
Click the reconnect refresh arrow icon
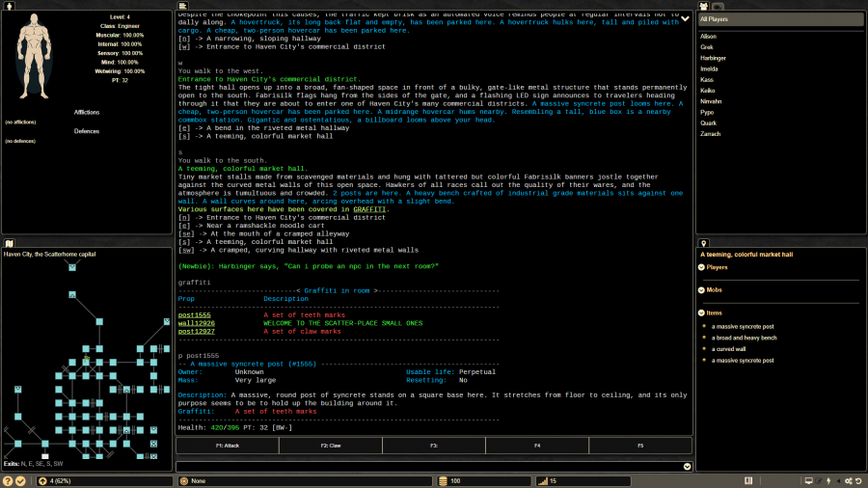pyautogui.click(x=858, y=481)
